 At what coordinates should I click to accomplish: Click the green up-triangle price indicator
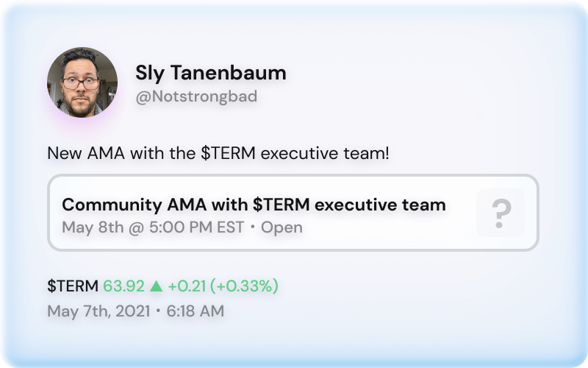[156, 286]
